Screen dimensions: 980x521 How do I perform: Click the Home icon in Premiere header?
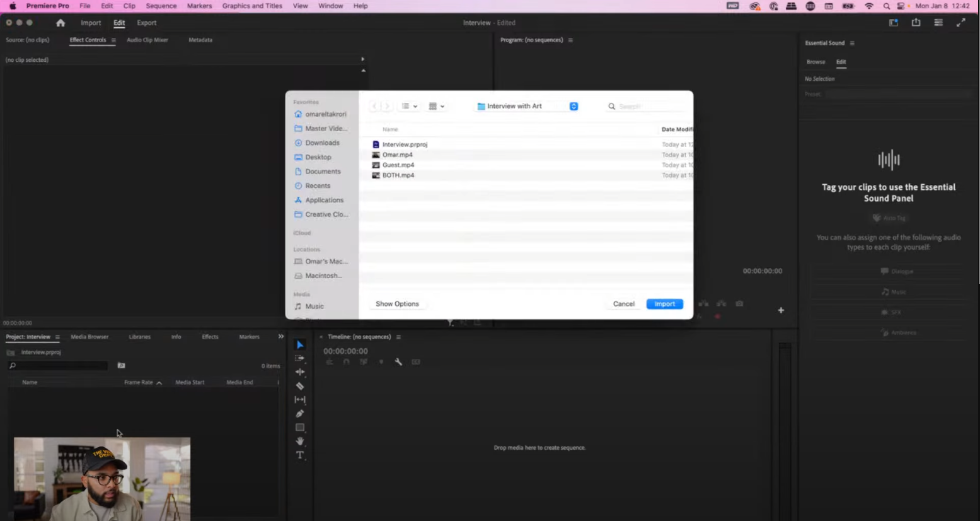[61, 23]
